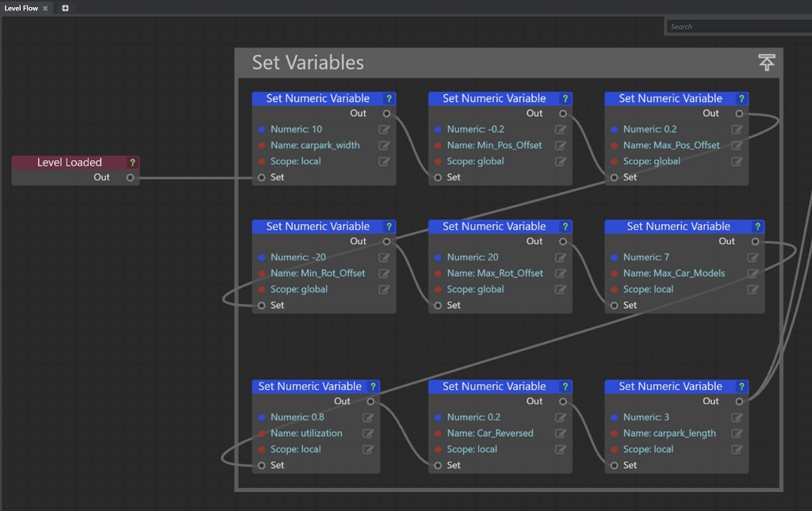Click the pencil icon beside Name: utilization
The height and width of the screenshot is (511, 812).
click(x=368, y=433)
